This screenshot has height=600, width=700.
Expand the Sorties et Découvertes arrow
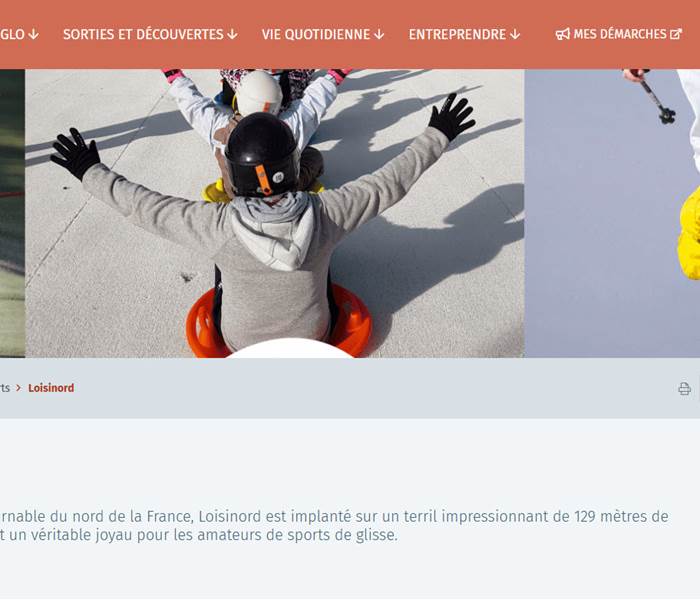point(232,34)
